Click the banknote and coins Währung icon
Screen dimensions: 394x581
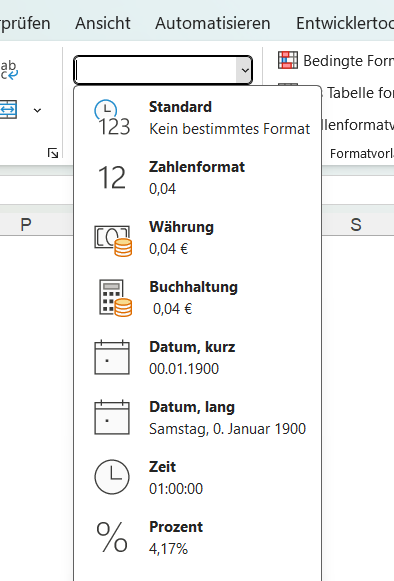(x=113, y=241)
